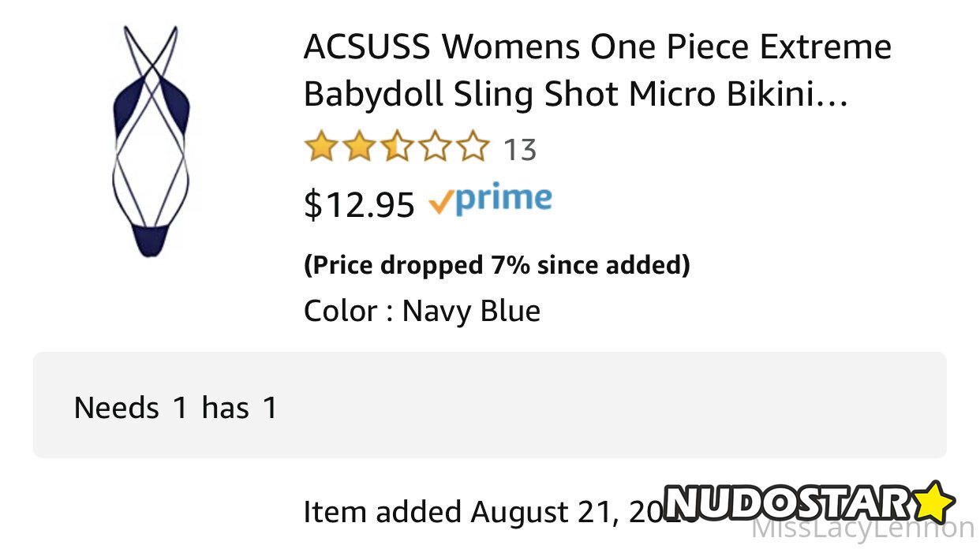Click the blue prime logo text

pos(503,200)
